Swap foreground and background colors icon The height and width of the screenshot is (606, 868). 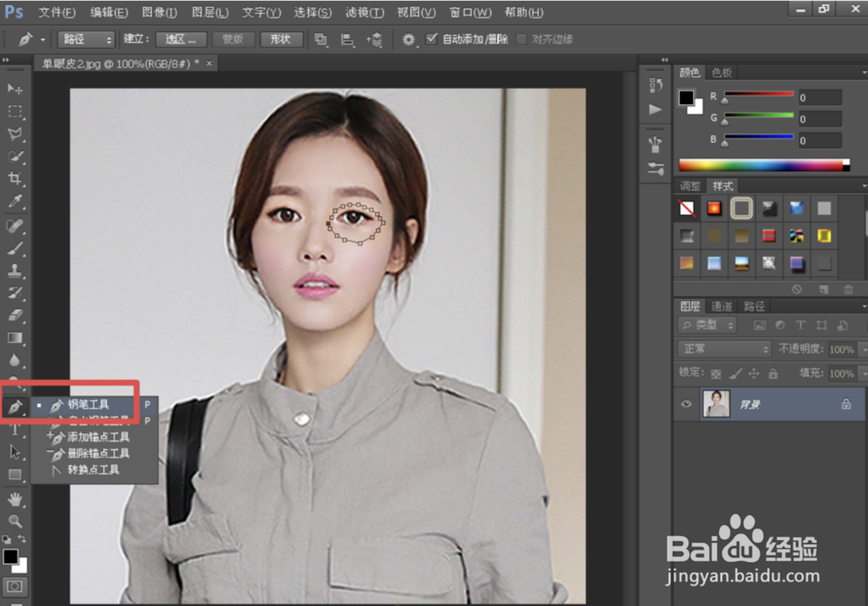(x=23, y=539)
